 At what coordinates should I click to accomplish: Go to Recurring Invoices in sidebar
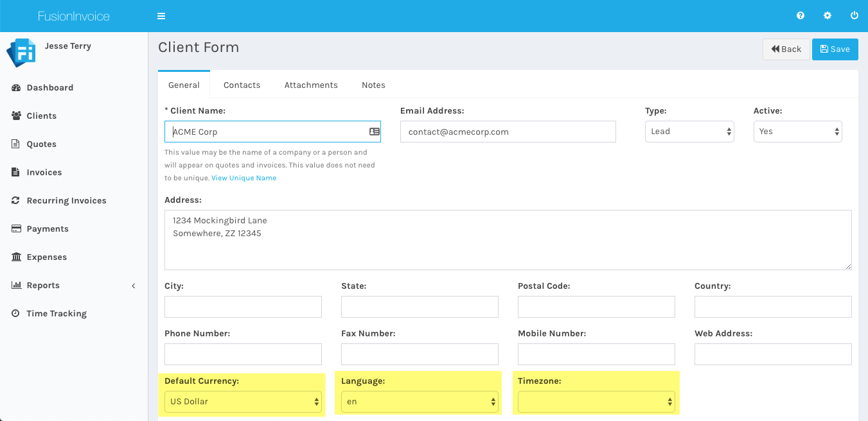pos(66,201)
